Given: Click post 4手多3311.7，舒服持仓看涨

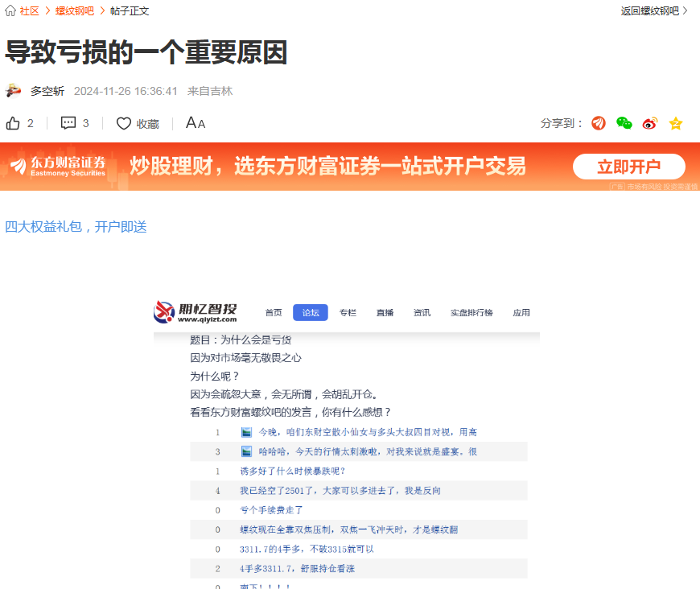Looking at the screenshot, I should [x=298, y=568].
